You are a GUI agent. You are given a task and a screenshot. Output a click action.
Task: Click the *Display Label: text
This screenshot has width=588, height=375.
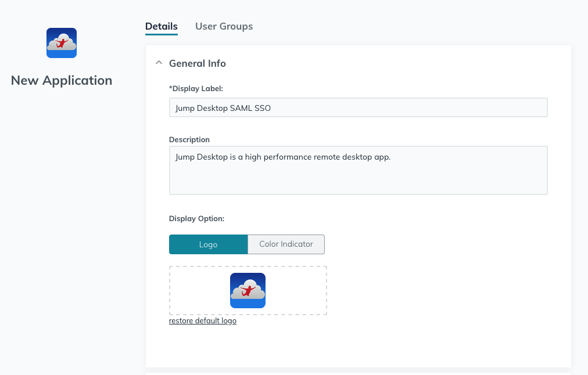click(x=196, y=88)
